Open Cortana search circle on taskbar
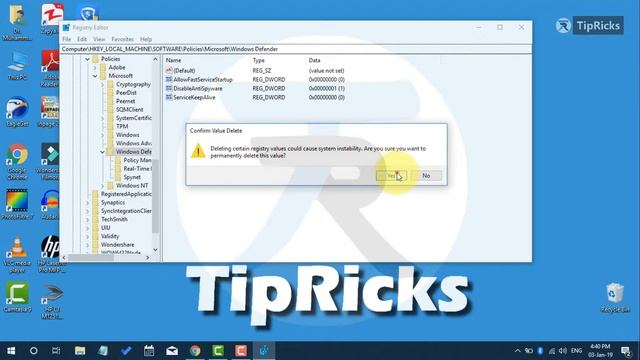This screenshot has width=640, height=360. (x=33, y=351)
